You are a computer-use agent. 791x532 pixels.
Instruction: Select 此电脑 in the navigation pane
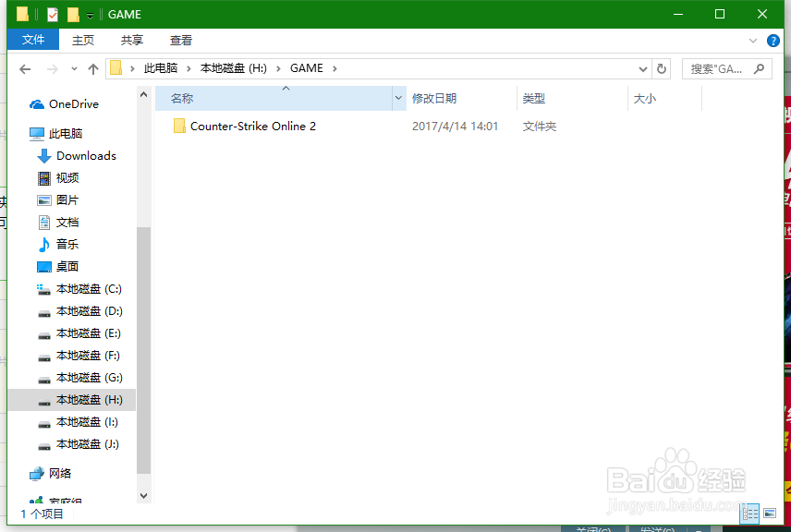[x=66, y=134]
